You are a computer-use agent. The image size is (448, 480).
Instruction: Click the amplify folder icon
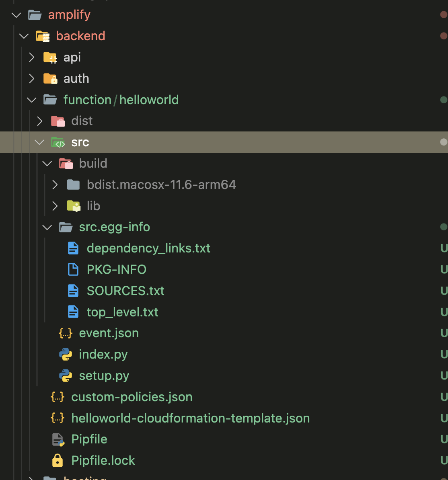coord(35,15)
